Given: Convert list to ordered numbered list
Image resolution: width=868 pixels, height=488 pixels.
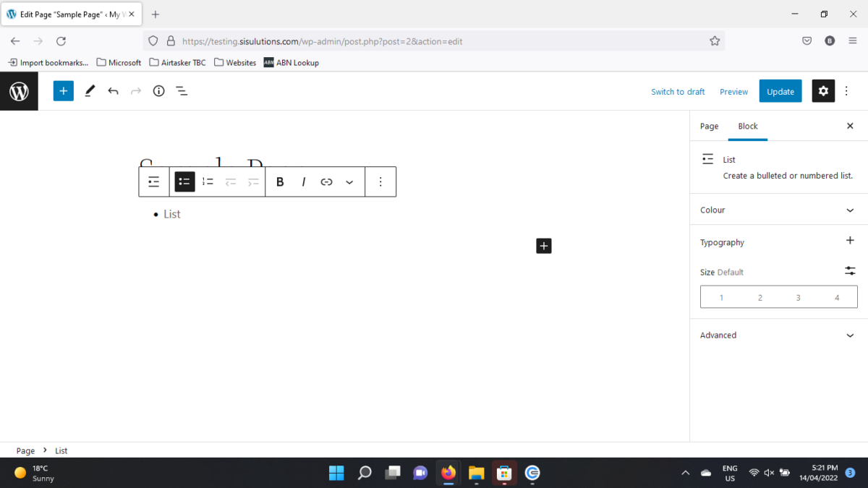Looking at the screenshot, I should [x=208, y=181].
